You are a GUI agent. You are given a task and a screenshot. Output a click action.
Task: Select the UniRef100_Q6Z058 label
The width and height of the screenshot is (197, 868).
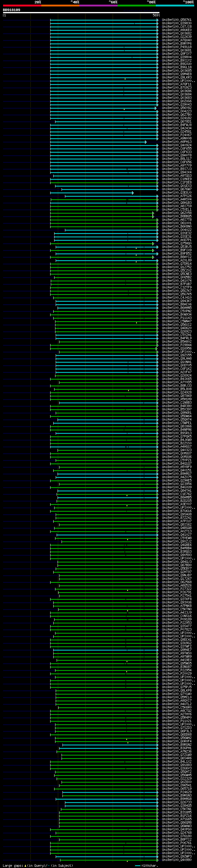coord(177,213)
